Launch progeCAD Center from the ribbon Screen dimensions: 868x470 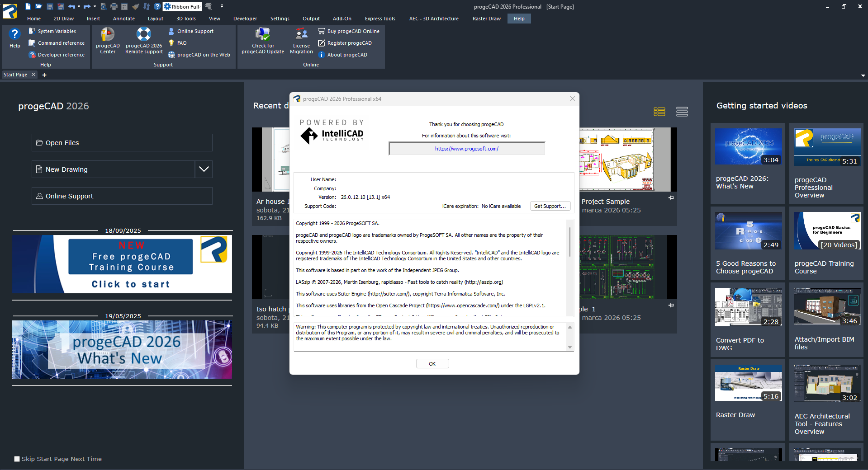point(108,41)
